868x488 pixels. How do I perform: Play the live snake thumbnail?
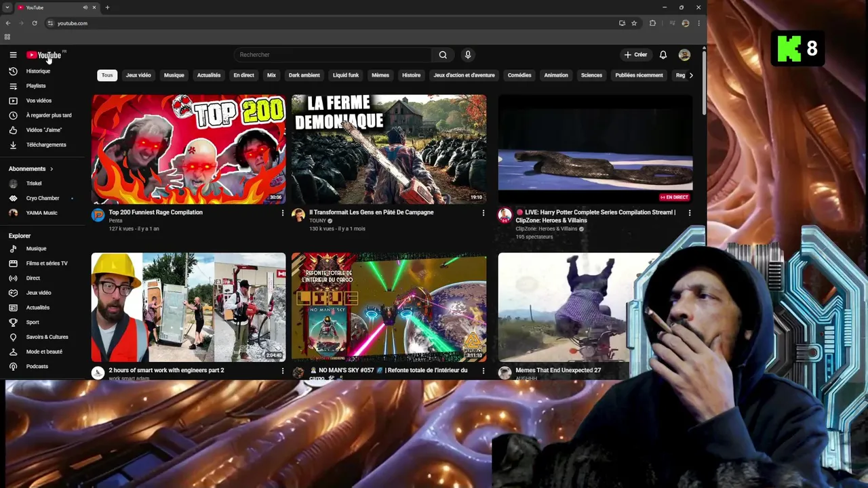tap(595, 149)
